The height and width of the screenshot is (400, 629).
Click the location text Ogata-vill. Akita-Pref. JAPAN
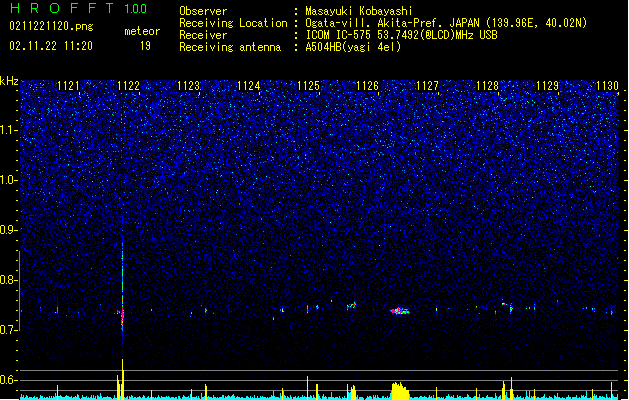pos(392,23)
